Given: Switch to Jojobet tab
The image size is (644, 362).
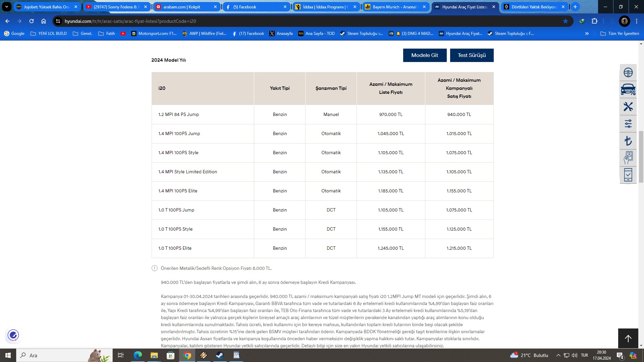Looking at the screenshot, I should (x=47, y=7).
